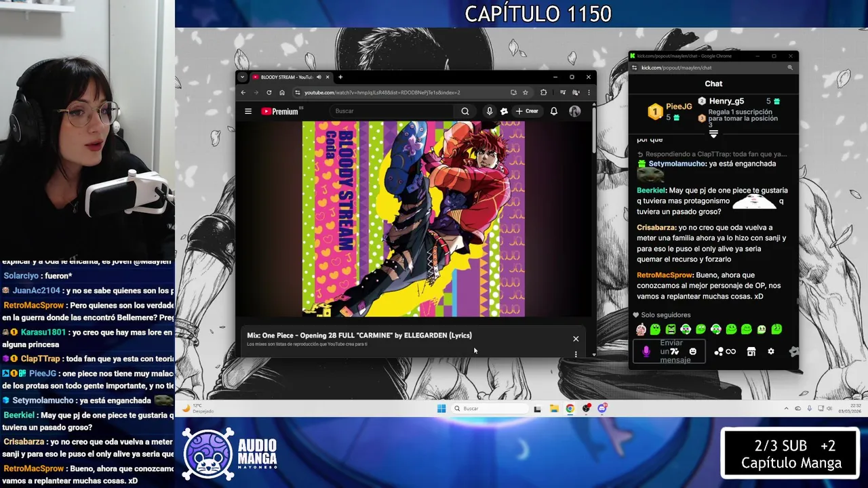
Task: Click the taskbar Buscar search box
Action: coord(491,408)
